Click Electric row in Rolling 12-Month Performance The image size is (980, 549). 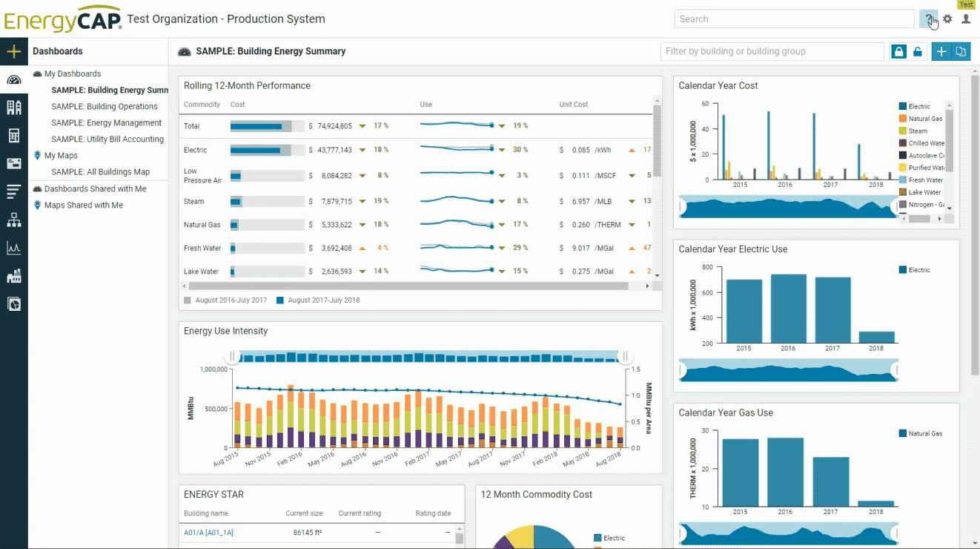tap(417, 150)
